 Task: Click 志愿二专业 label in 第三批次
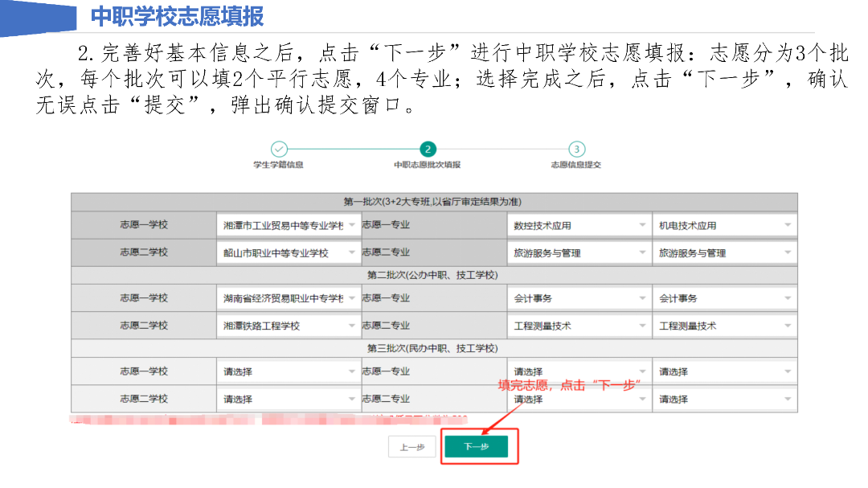pyautogui.click(x=386, y=398)
